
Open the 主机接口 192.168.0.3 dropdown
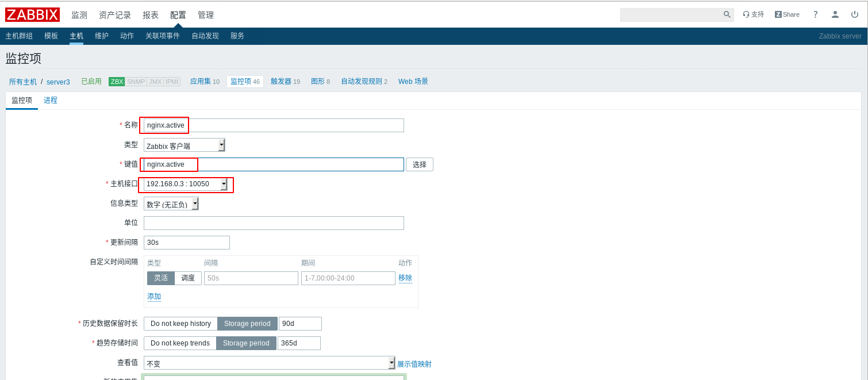tap(186, 184)
